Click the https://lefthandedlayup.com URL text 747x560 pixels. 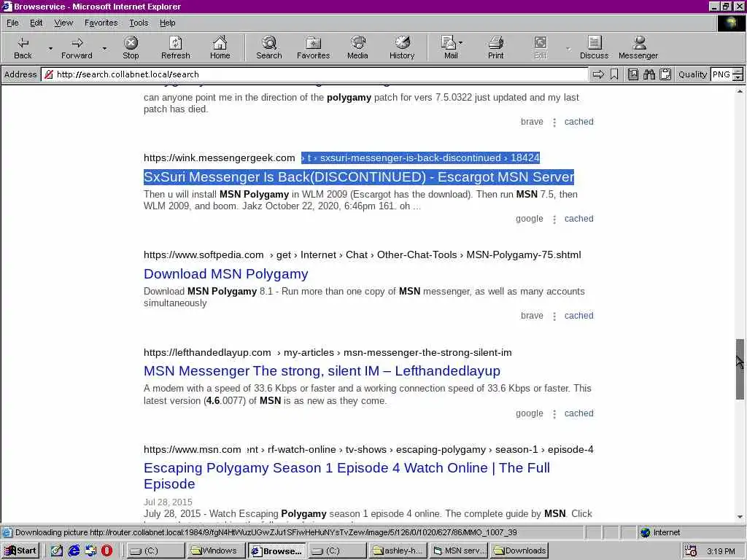207,352
